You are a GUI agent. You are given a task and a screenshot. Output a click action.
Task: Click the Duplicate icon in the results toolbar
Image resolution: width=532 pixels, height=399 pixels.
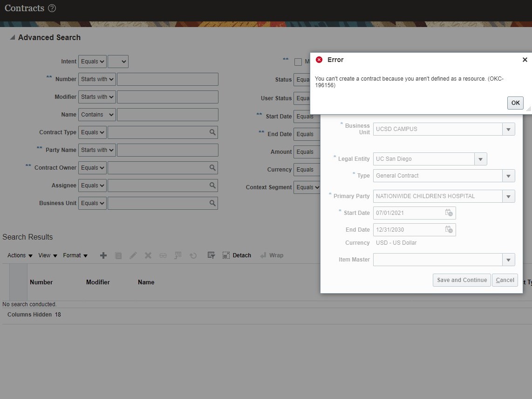(118, 255)
